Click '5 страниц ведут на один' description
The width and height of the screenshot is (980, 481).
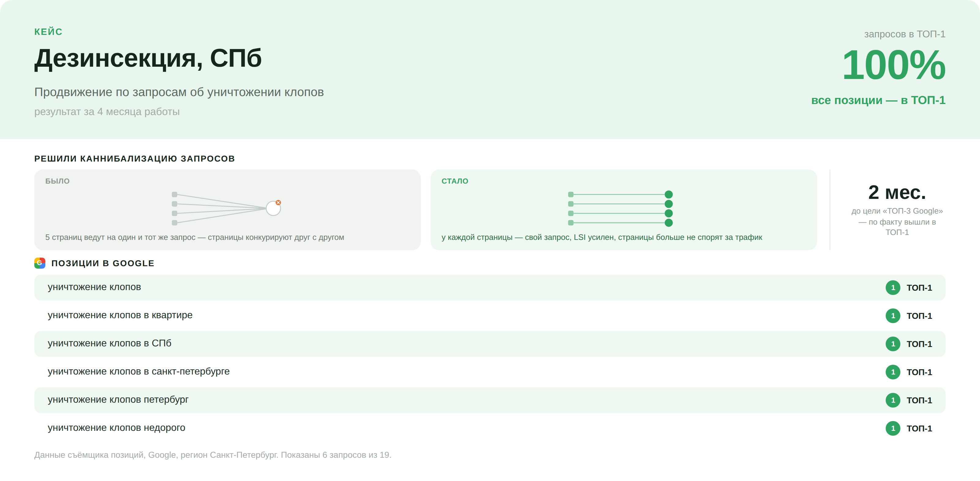coord(194,238)
